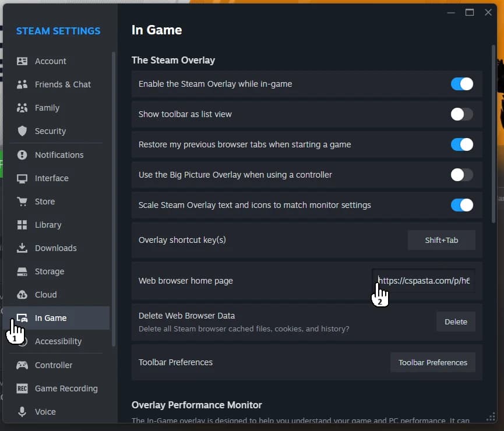Click the Security shield icon

pyautogui.click(x=22, y=131)
